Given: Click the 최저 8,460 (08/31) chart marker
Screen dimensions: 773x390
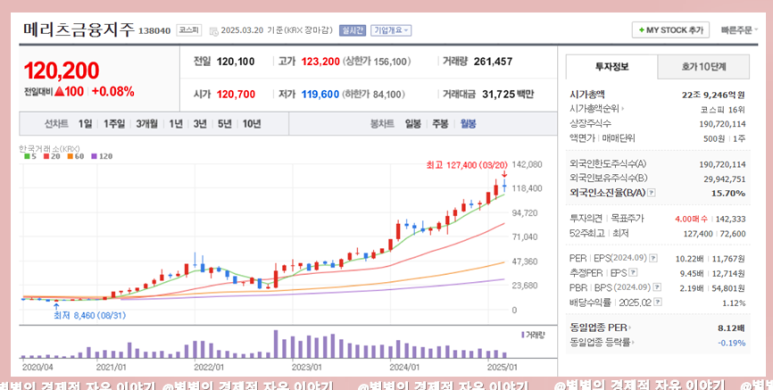Looking at the screenshot, I should click(x=89, y=315).
